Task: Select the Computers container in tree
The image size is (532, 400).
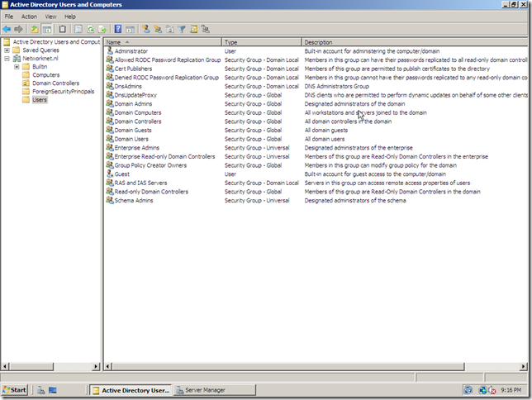Action: [45, 74]
